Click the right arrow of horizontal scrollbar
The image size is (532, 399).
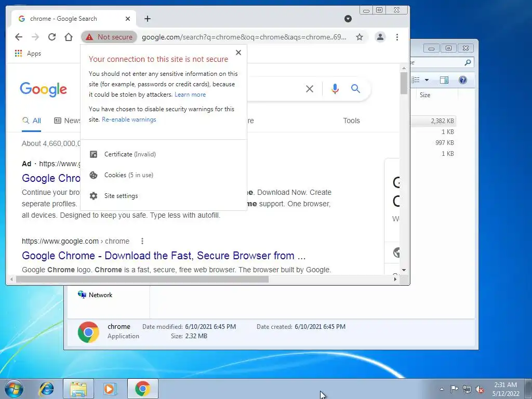[395, 279]
